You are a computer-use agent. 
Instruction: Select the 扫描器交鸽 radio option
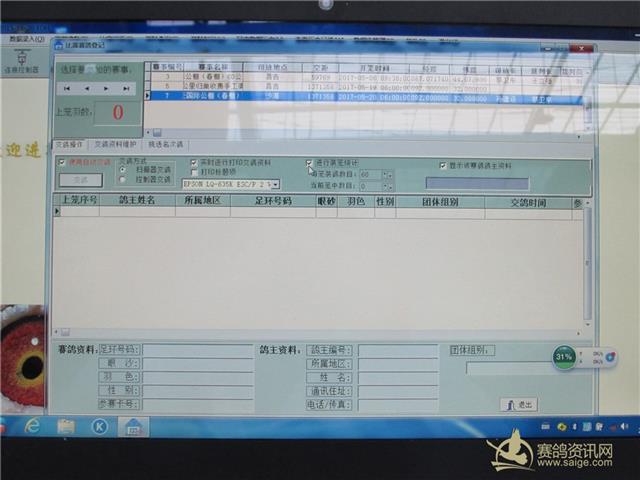[x=123, y=169]
